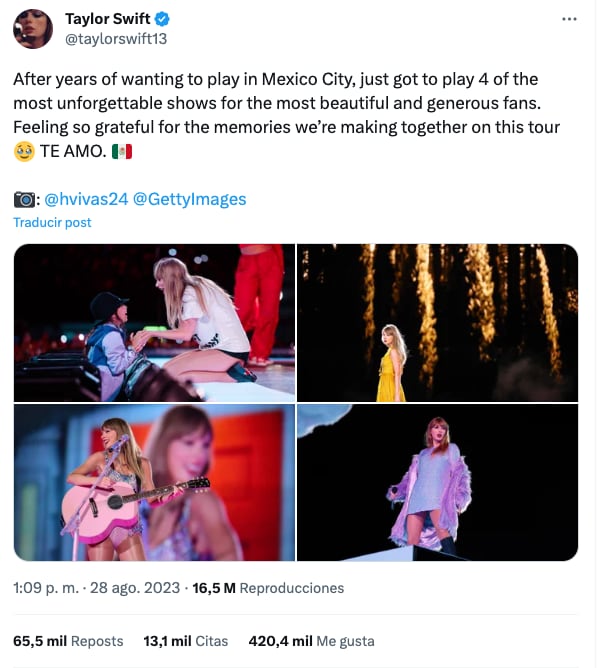Click the camera emoji before the photo credits
The width and height of the screenshot is (600, 668).
pyautogui.click(x=25, y=199)
